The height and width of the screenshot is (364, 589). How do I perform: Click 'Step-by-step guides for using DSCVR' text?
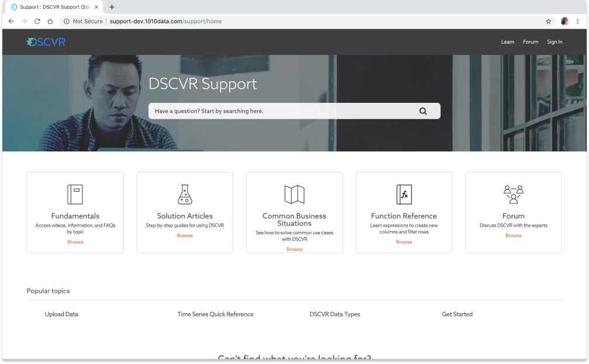[185, 226]
